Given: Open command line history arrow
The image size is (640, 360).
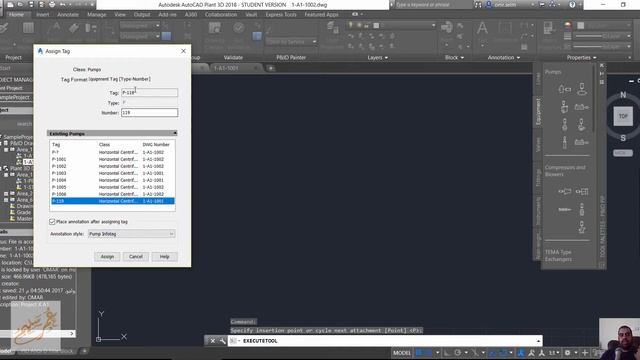Looking at the screenshot, I should [x=538, y=341].
